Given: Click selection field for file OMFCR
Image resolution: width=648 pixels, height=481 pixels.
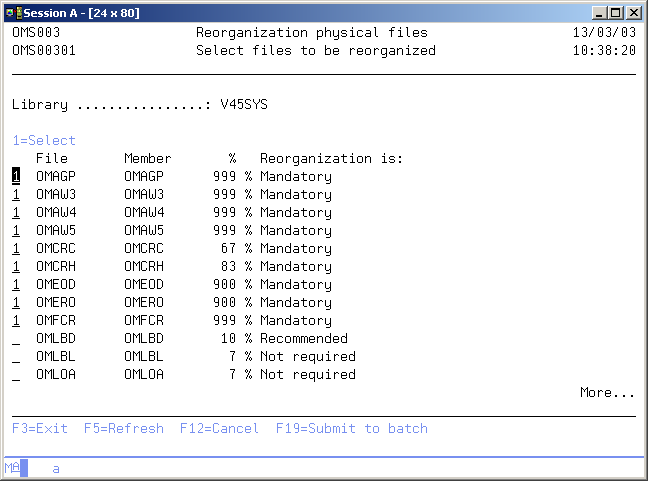Looking at the screenshot, I should (16, 321).
